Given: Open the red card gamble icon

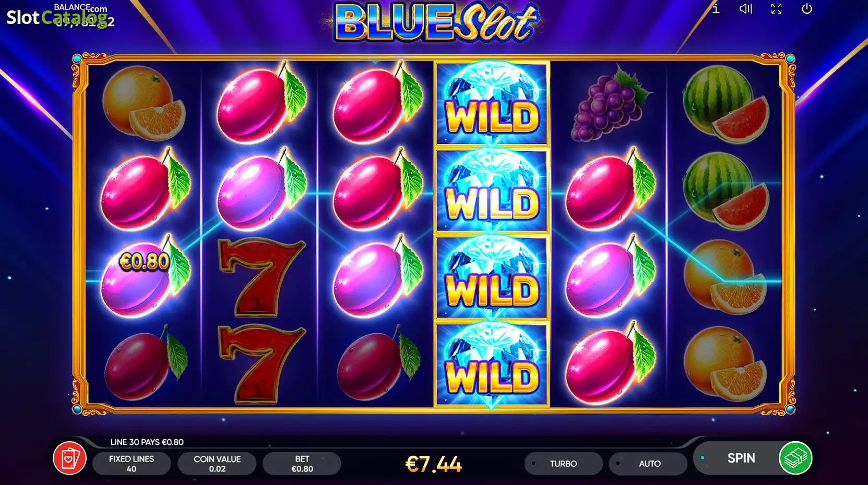Looking at the screenshot, I should (x=69, y=458).
